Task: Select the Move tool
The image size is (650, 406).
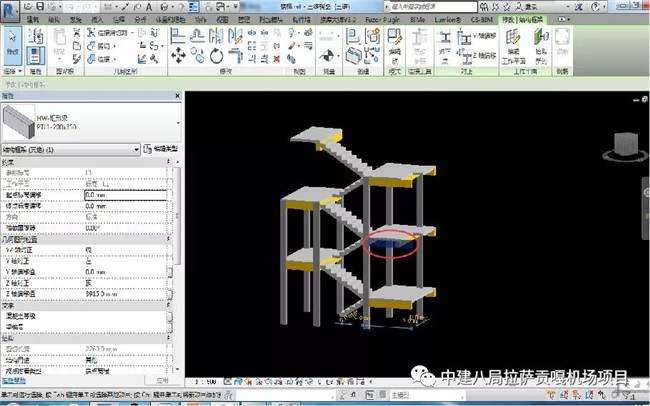Action: (178, 55)
